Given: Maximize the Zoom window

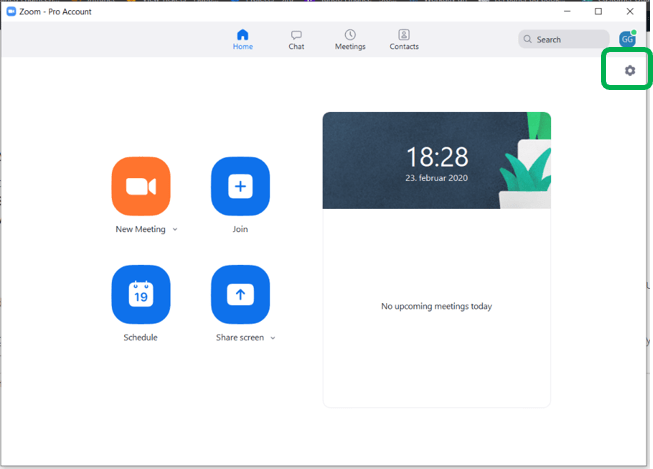Looking at the screenshot, I should (598, 12).
